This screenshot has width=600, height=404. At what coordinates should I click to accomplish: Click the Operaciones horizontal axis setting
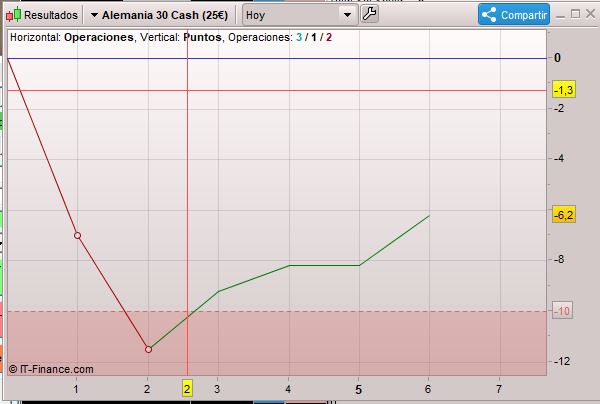pyautogui.click(x=99, y=37)
